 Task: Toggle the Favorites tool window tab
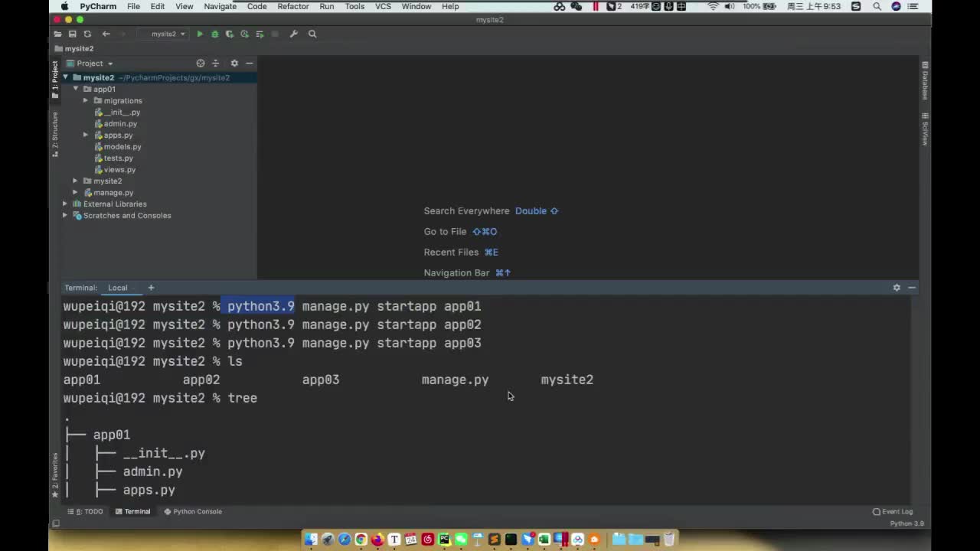(55, 475)
